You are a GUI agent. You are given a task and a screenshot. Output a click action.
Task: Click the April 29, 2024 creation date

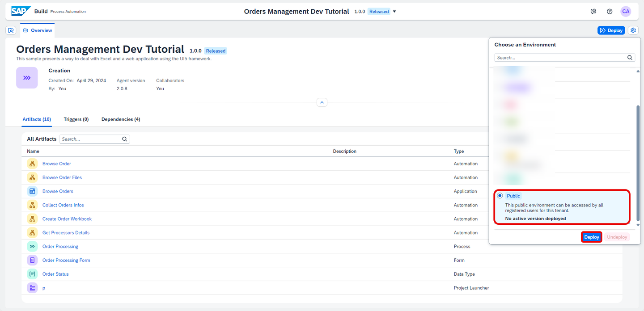91,81
